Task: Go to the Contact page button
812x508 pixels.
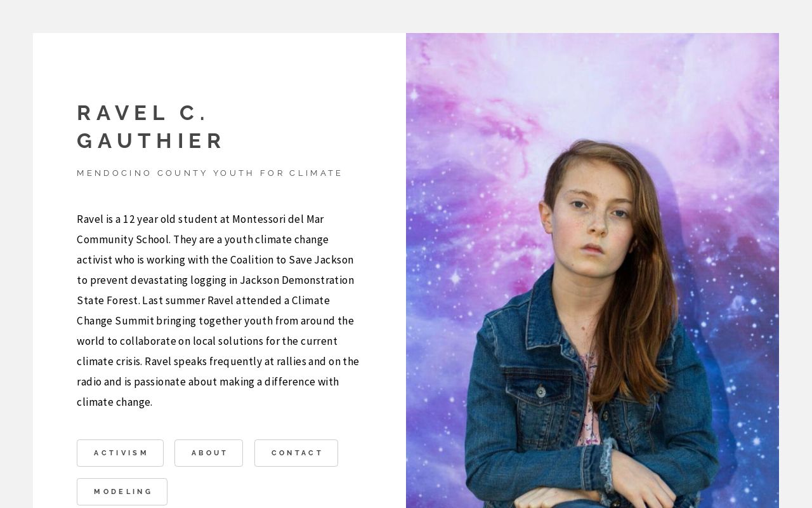Action: (x=296, y=453)
